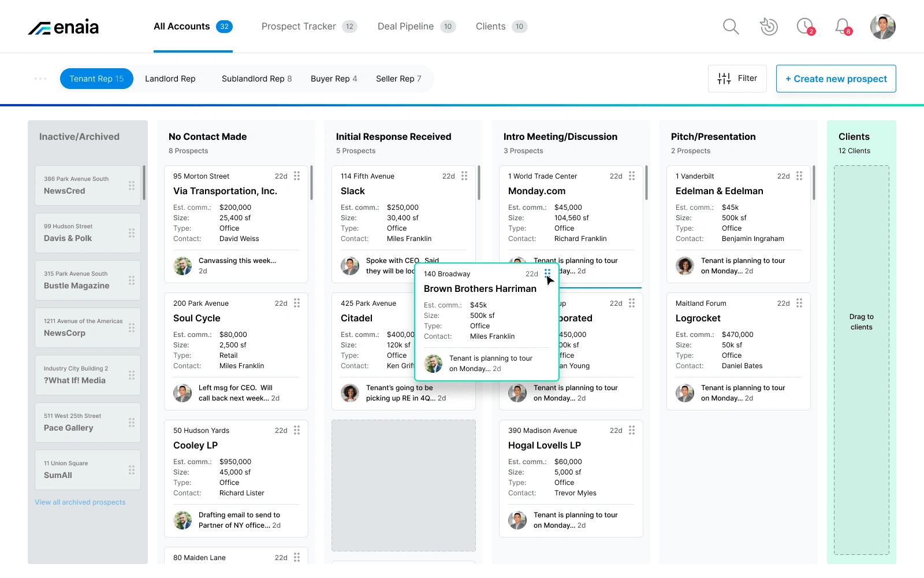
Task: Open the Cooley LP card title
Action: coord(196,445)
